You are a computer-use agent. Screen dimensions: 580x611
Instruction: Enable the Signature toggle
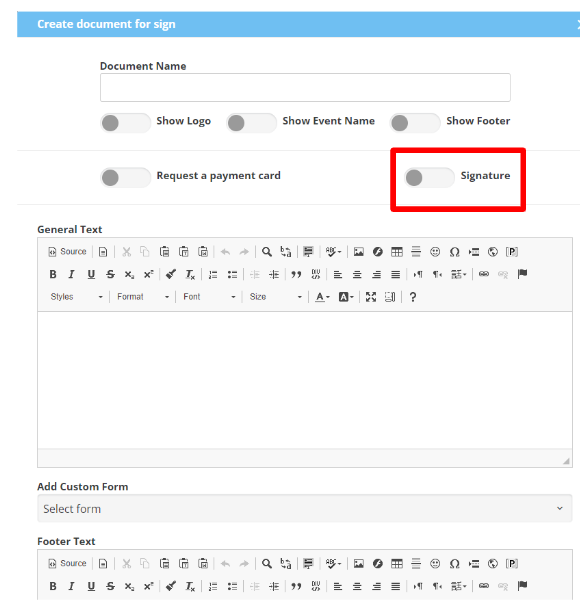(429, 178)
